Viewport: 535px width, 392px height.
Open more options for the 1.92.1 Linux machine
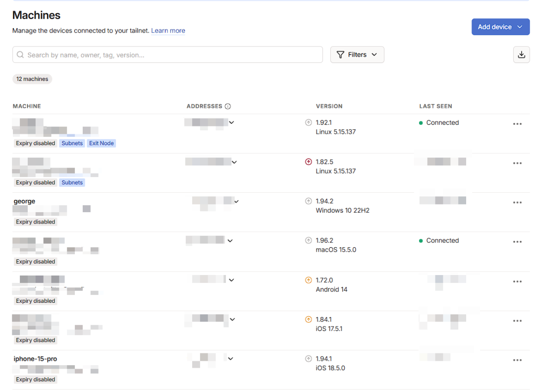pyautogui.click(x=517, y=124)
